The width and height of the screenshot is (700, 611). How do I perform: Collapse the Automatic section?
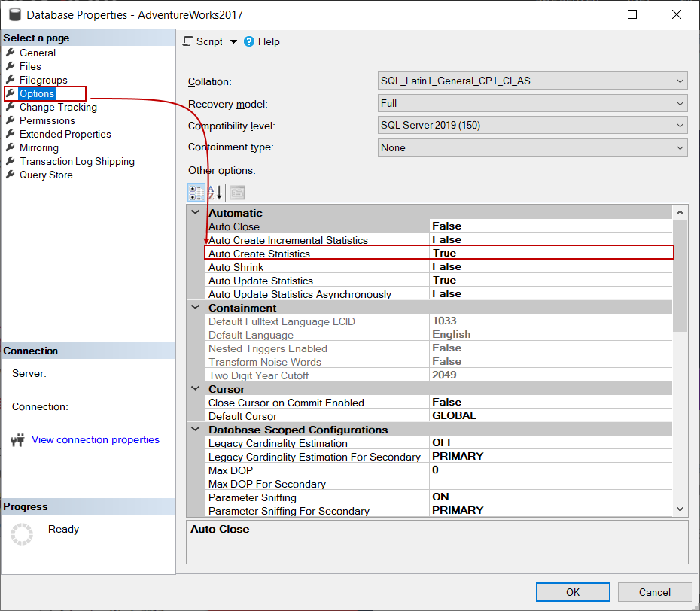pos(195,213)
